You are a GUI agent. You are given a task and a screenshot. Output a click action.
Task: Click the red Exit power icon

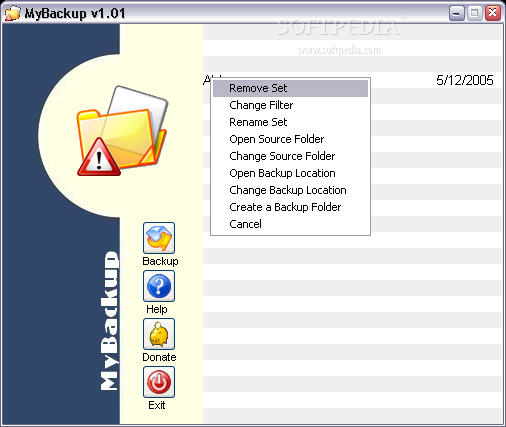click(x=159, y=382)
